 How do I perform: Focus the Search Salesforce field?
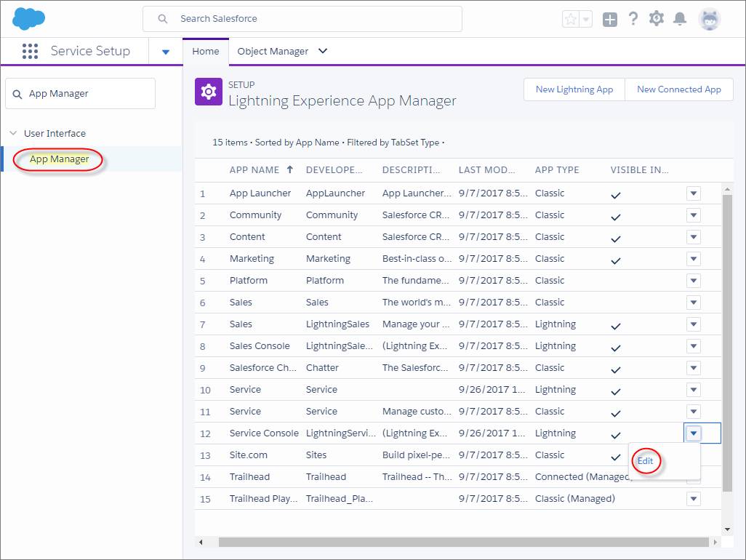[302, 19]
